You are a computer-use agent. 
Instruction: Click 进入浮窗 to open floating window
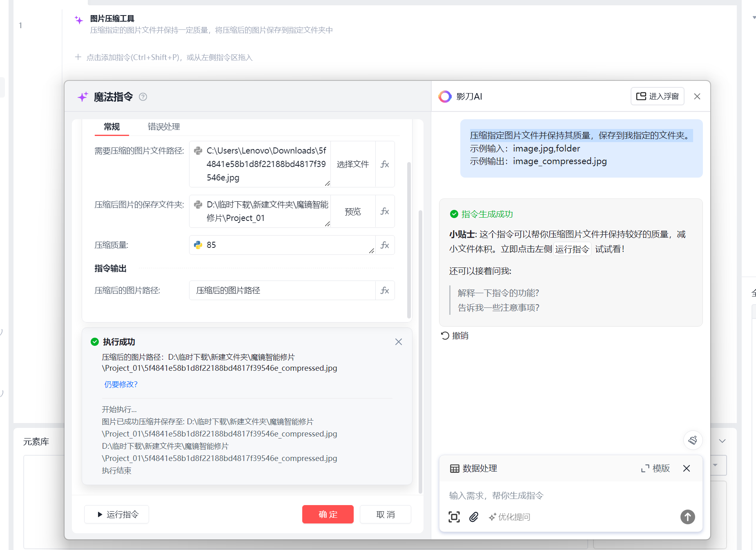pos(657,96)
